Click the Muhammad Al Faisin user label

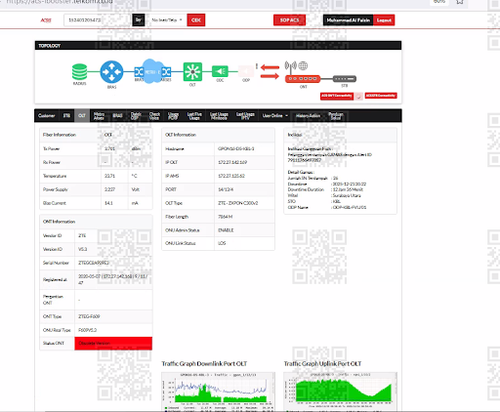pos(348,20)
